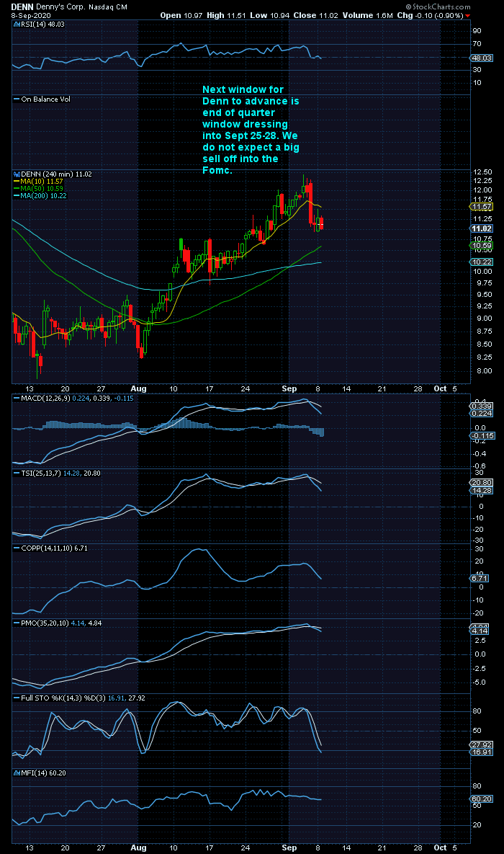This screenshot has height=854, width=504.
Task: Click the red down-arrow beside the Chg value
Action: pos(467,16)
